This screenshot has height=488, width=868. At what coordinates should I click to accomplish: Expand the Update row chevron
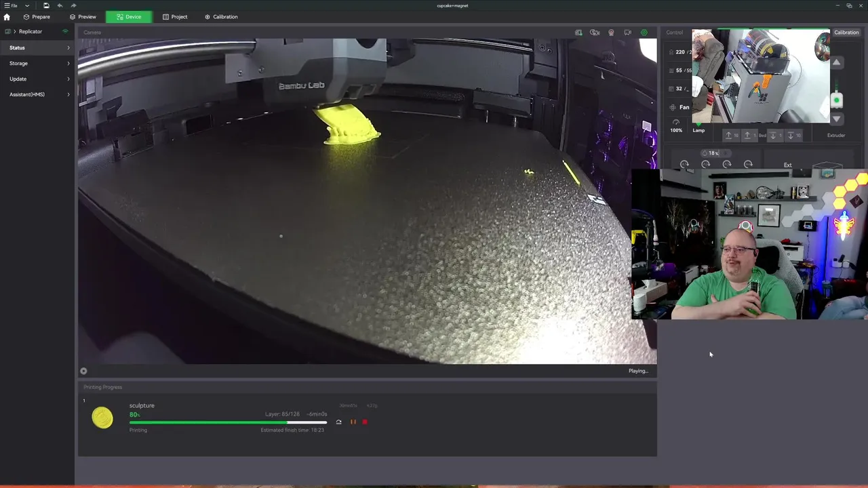click(x=68, y=79)
